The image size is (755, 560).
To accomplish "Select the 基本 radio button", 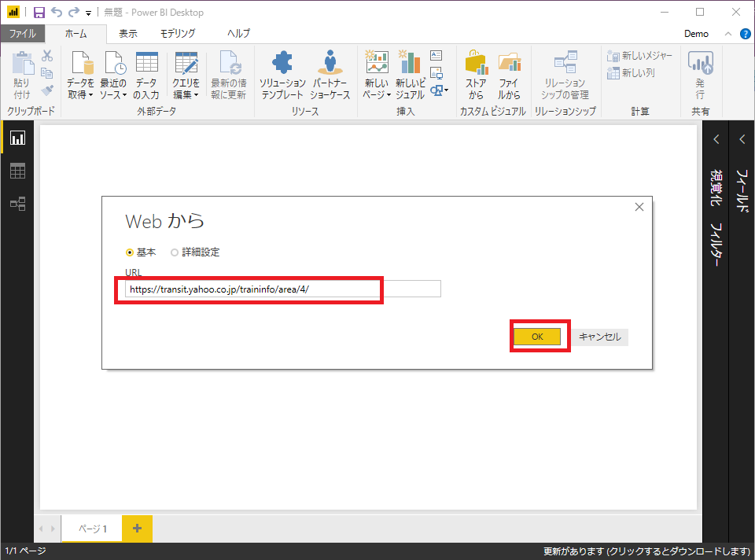I will [129, 252].
